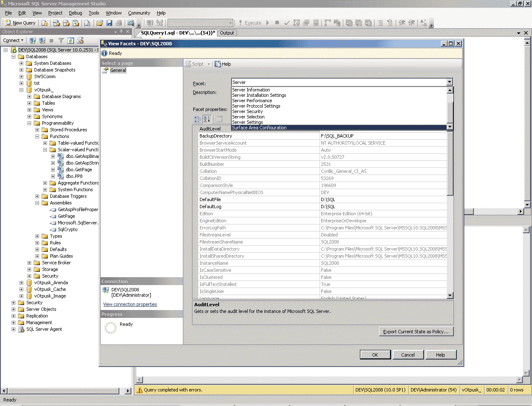Open the Project menu
532x406 pixels.
55,13
